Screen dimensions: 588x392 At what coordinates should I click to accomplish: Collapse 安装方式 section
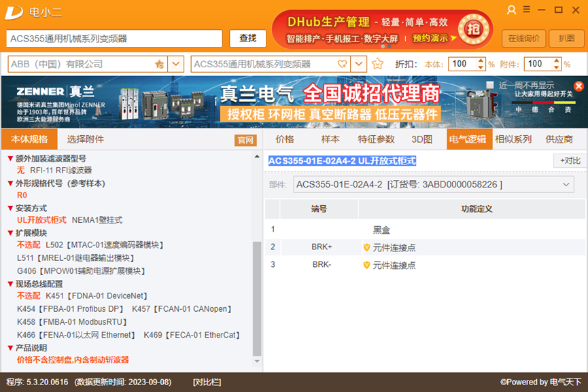coord(10,208)
